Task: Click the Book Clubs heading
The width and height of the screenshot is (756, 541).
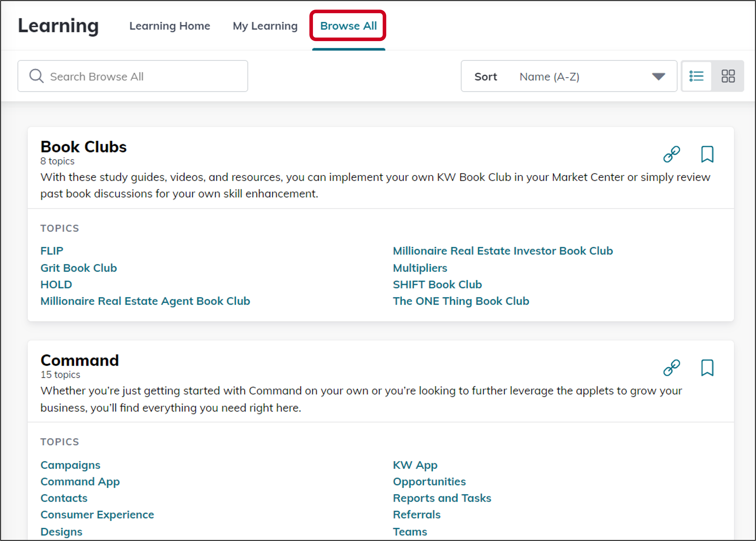Action: 83,147
